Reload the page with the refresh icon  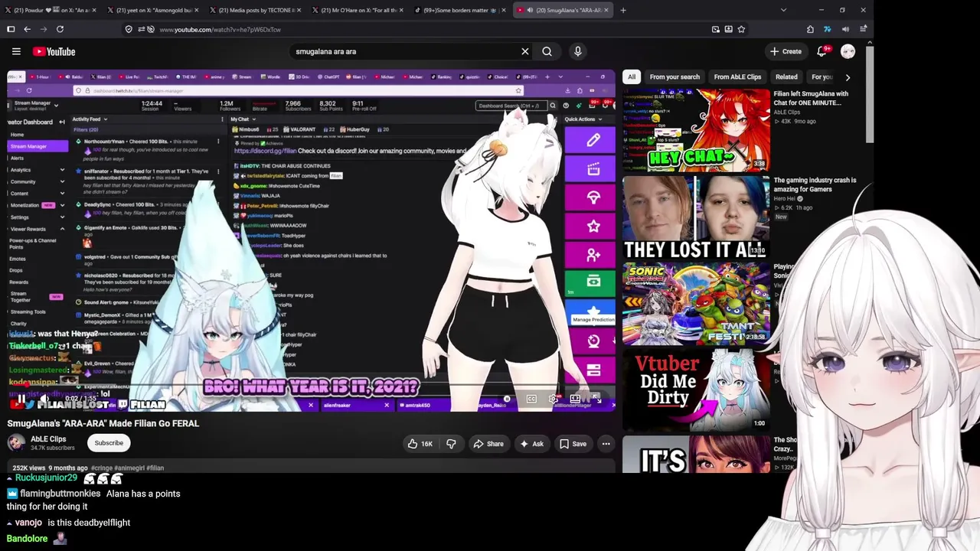tap(60, 29)
